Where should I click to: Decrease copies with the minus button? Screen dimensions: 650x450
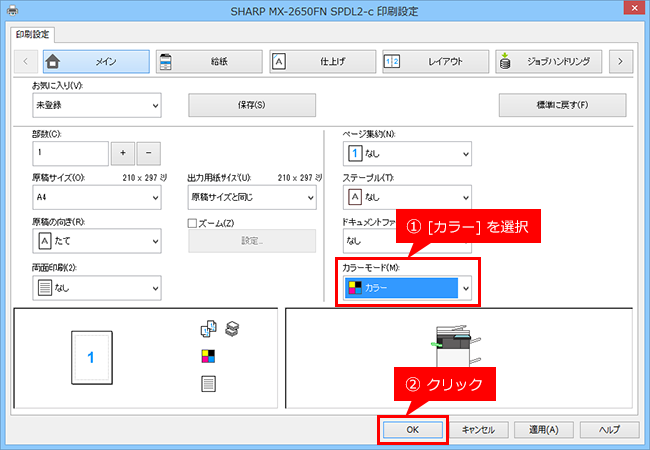point(148,153)
